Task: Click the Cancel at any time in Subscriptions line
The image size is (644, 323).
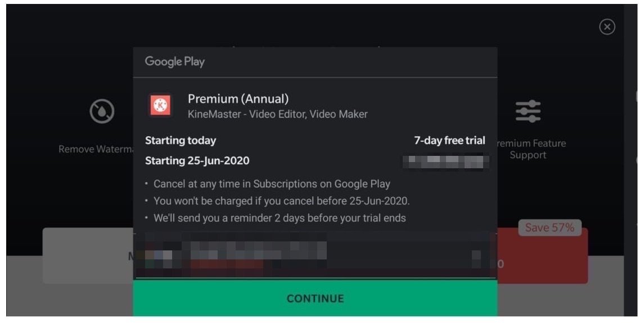Action: 272,183
